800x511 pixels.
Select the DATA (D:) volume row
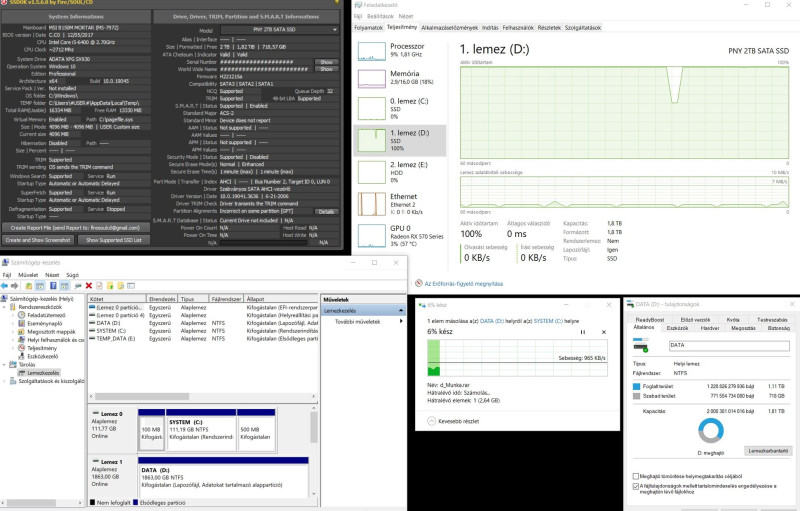[x=203, y=323]
